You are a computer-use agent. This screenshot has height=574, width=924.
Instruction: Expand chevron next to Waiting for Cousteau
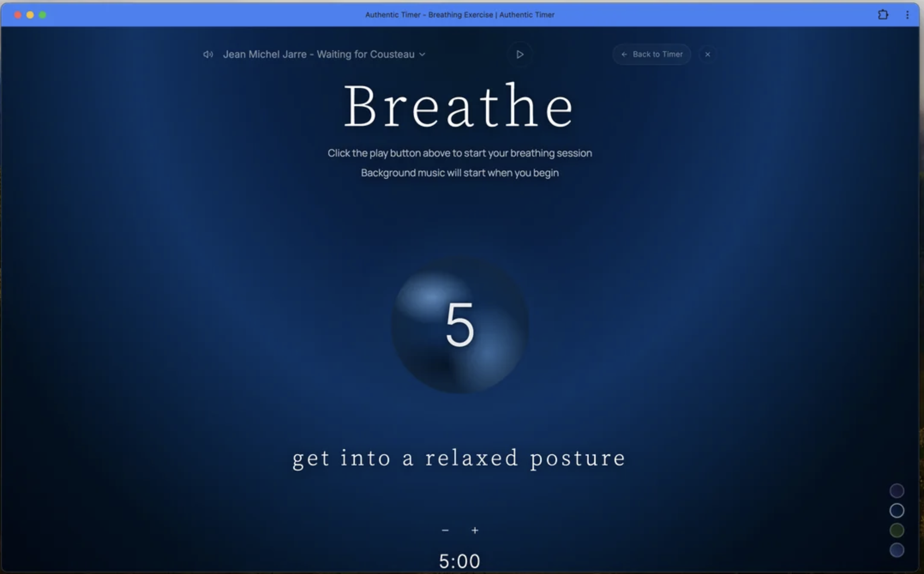[x=423, y=55]
